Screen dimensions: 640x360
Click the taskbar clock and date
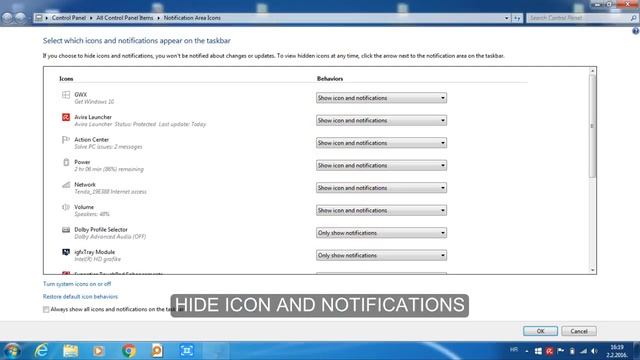click(x=616, y=351)
